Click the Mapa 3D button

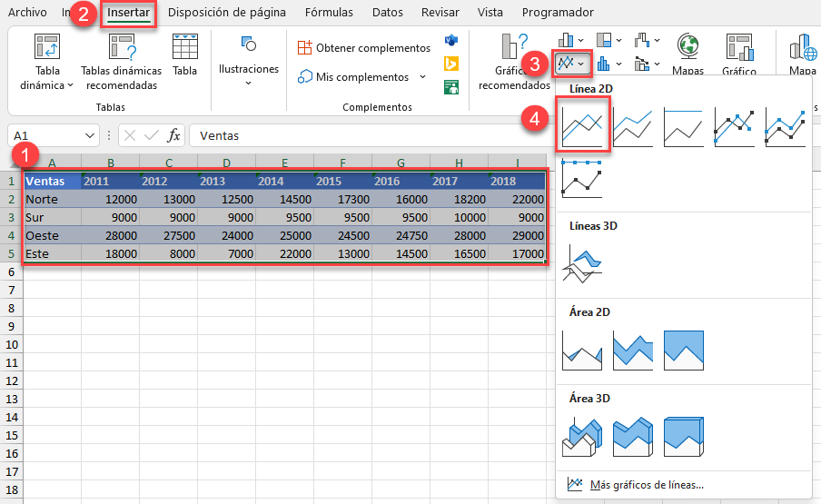803,54
